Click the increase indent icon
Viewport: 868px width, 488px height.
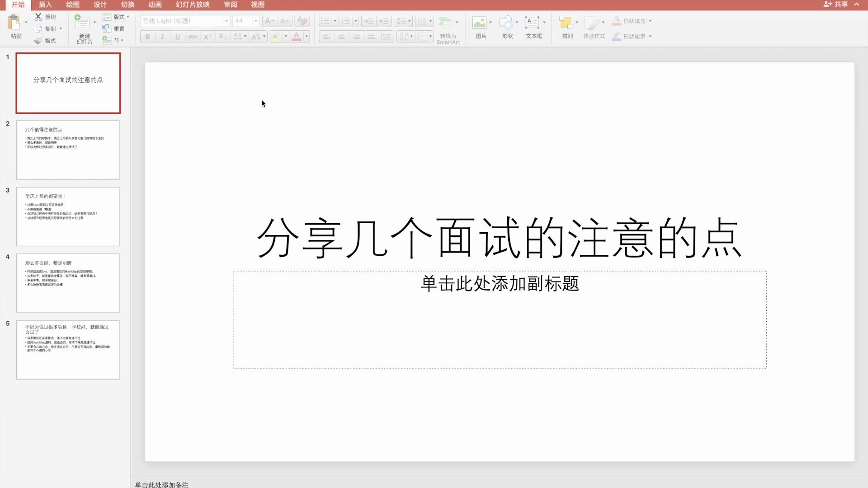384,21
